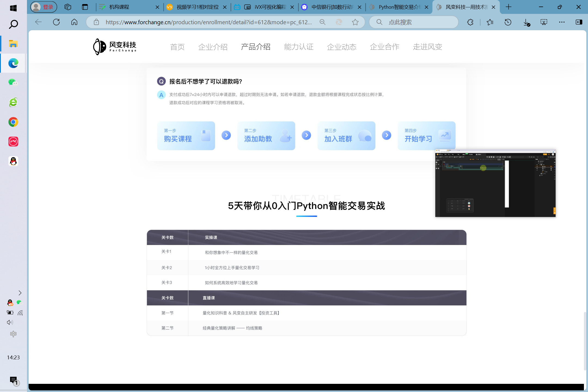Open 企业动态 navigation item
Screen dimensions: 588x392
[342, 47]
